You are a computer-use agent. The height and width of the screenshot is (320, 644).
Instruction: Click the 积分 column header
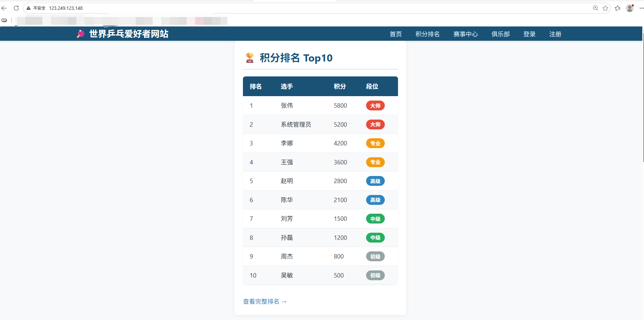[340, 87]
